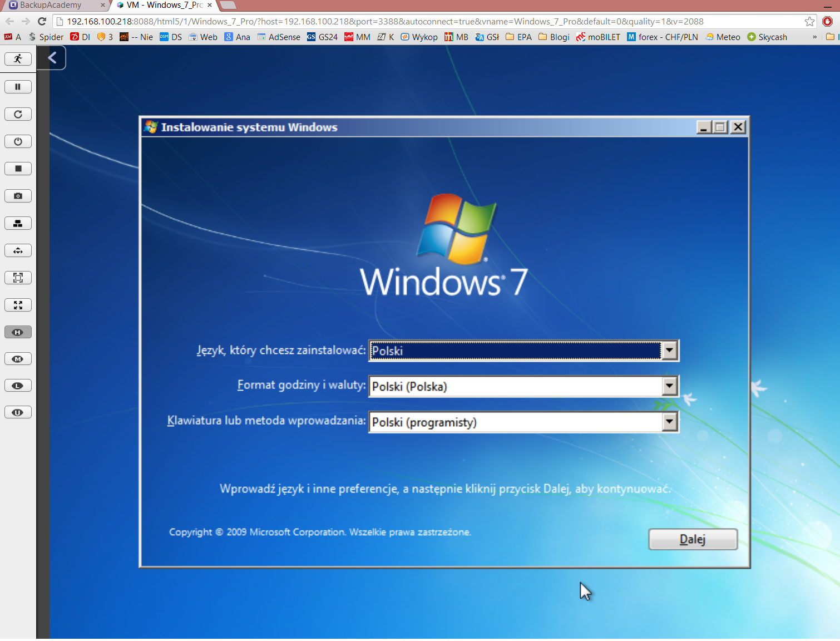The image size is (840, 641).
Task: Collapse the sidebar with the left chevron
Action: (x=52, y=58)
